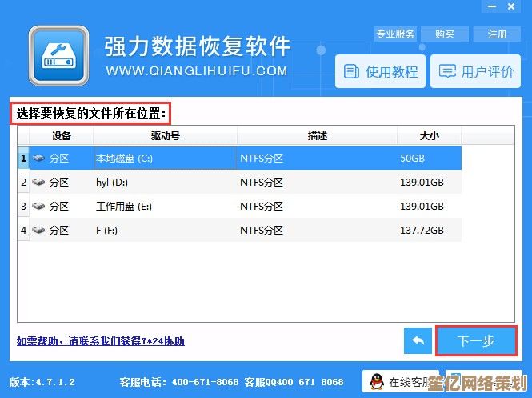Open the 注册 register menu item
532x398 pixels.
496,34
